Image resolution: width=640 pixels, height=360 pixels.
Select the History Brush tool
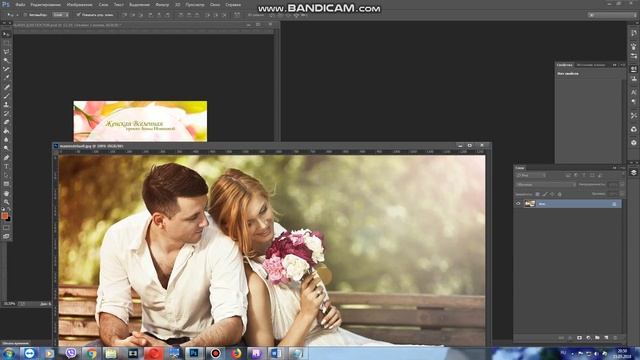click(x=6, y=113)
